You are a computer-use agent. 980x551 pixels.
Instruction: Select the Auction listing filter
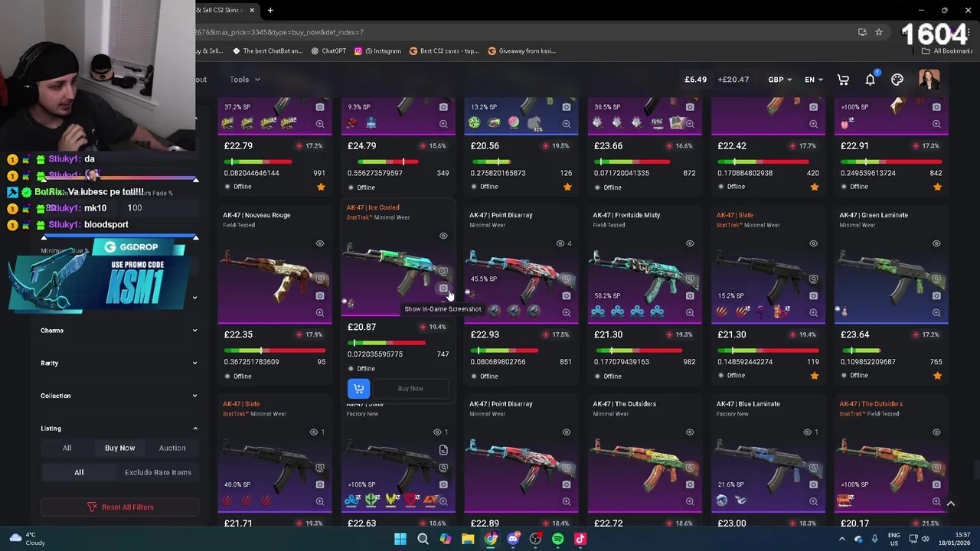click(x=172, y=448)
